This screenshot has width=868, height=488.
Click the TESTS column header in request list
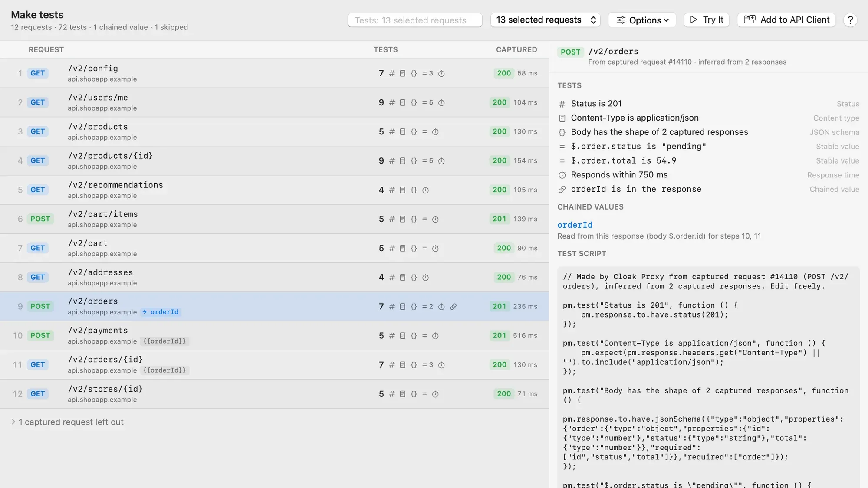[385, 50]
